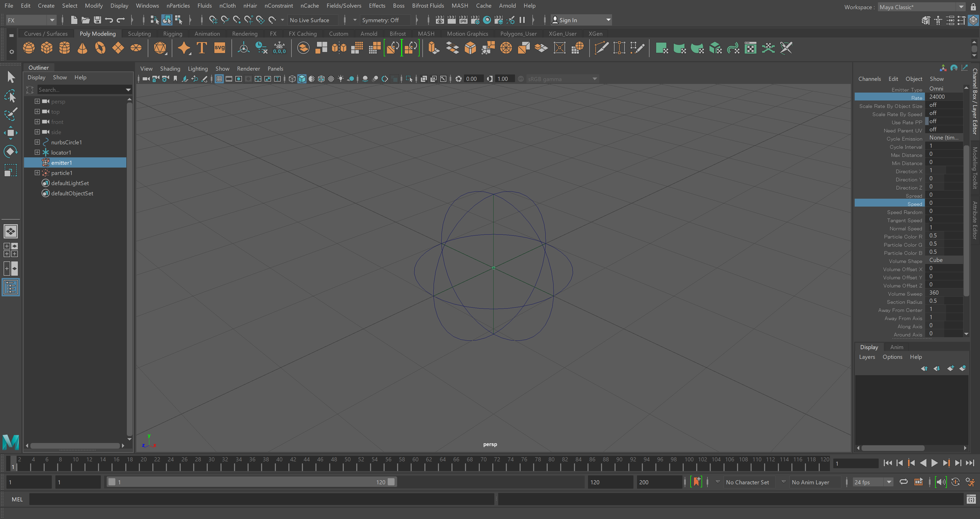
Task: Activate the Rotate tool in the toolbox
Action: point(10,151)
